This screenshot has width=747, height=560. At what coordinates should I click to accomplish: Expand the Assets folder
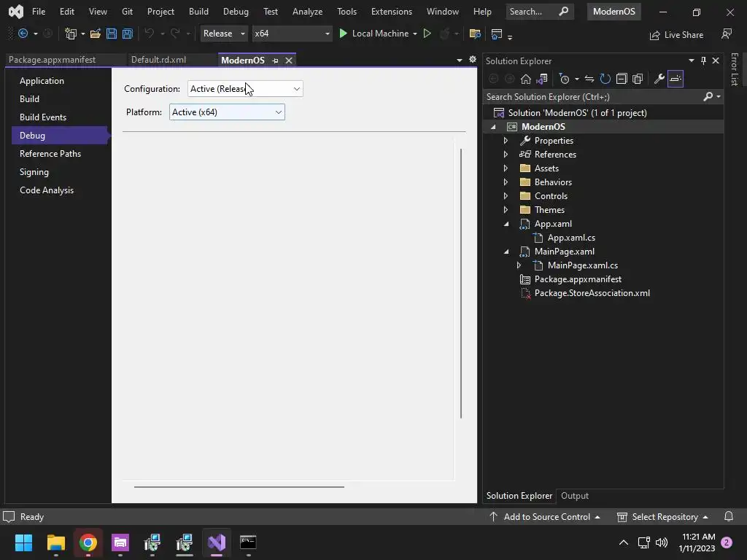tap(506, 168)
